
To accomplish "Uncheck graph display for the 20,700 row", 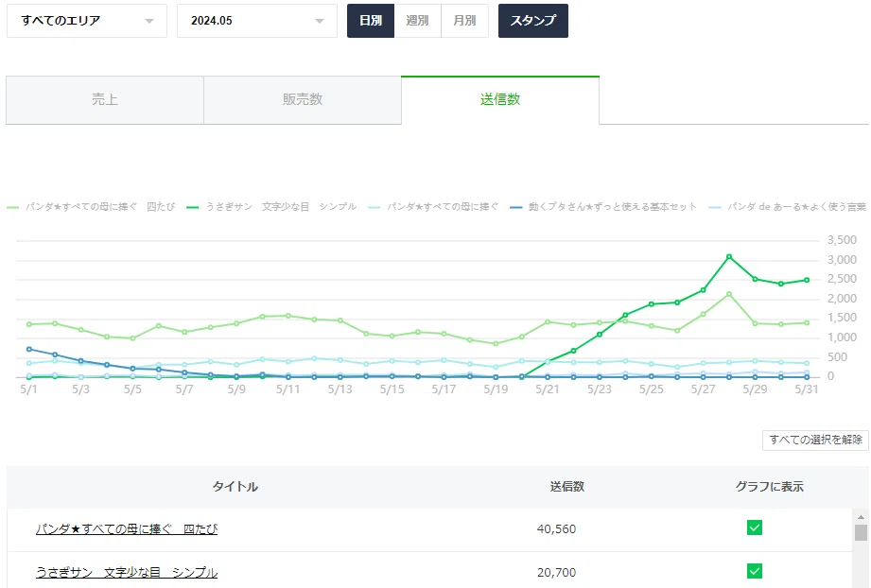I will pos(755,571).
